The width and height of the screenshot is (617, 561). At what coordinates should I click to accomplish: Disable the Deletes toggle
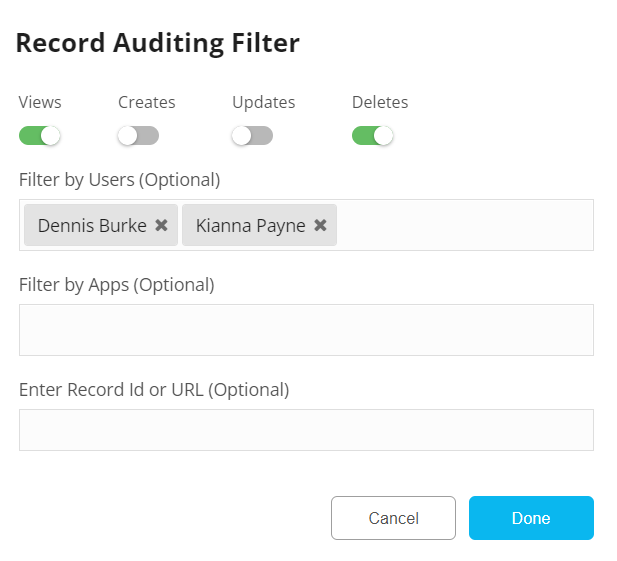click(x=373, y=135)
